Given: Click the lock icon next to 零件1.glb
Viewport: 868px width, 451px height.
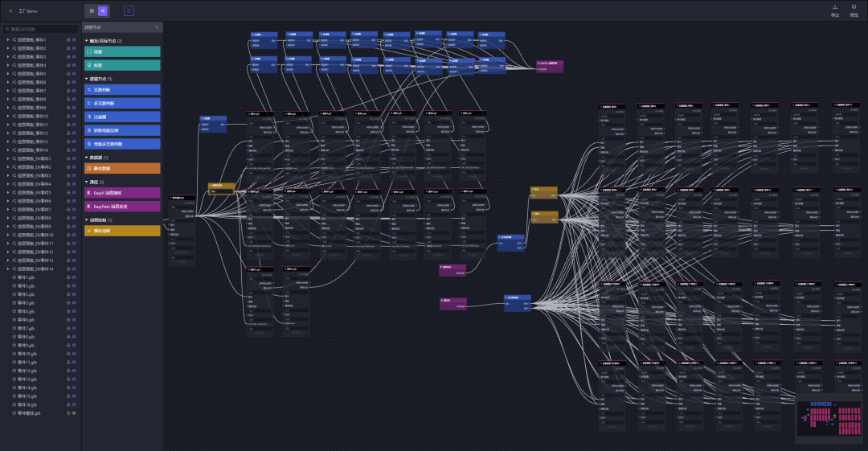Looking at the screenshot, I should [x=68, y=277].
